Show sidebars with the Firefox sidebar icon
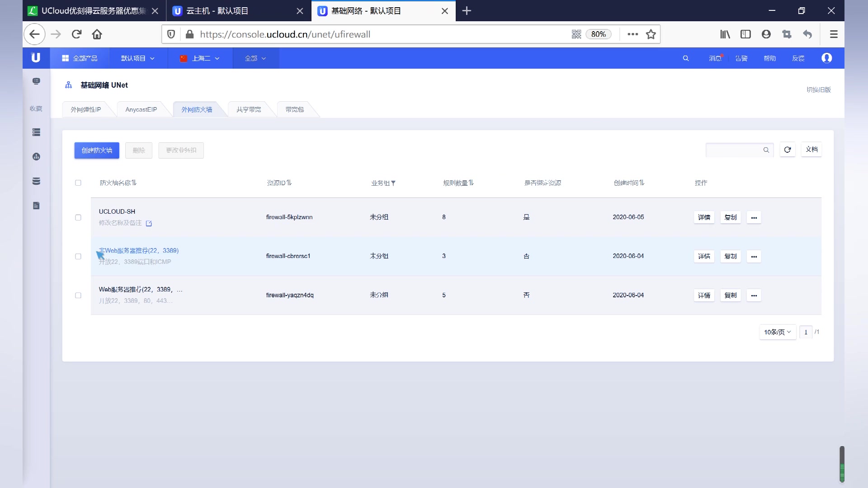Image resolution: width=868 pixels, height=488 pixels. [745, 34]
